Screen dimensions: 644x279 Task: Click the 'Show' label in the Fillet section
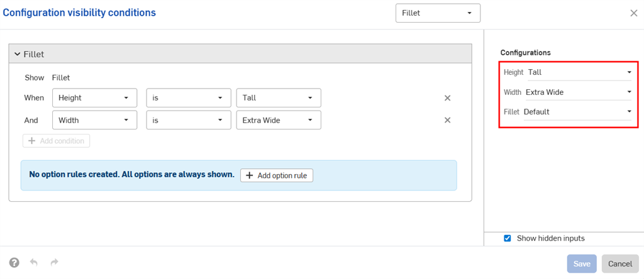coord(35,77)
